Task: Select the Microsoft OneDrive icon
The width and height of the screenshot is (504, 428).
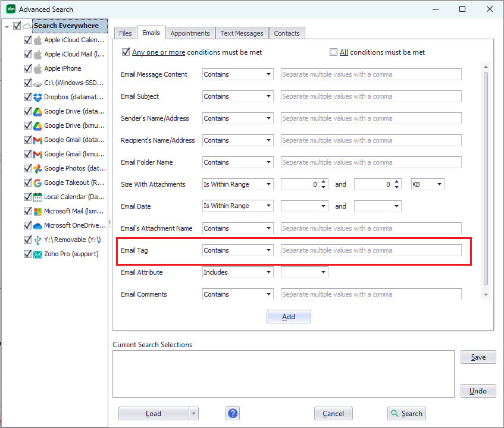Action: click(x=36, y=225)
